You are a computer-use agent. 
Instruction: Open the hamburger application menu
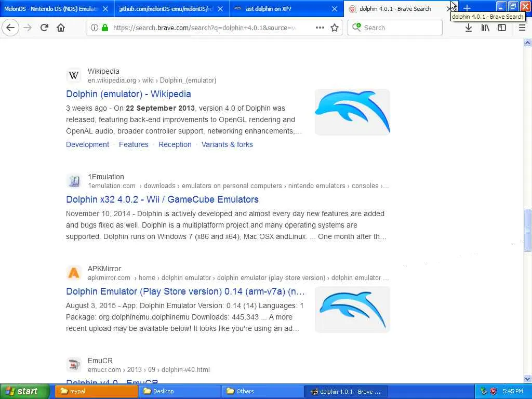(522, 28)
